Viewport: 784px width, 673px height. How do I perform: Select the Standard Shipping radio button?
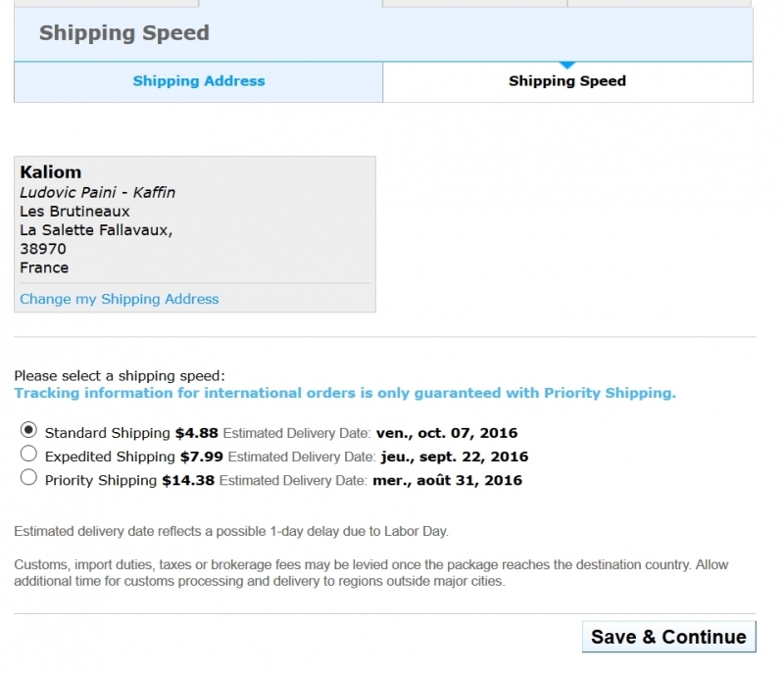28,430
